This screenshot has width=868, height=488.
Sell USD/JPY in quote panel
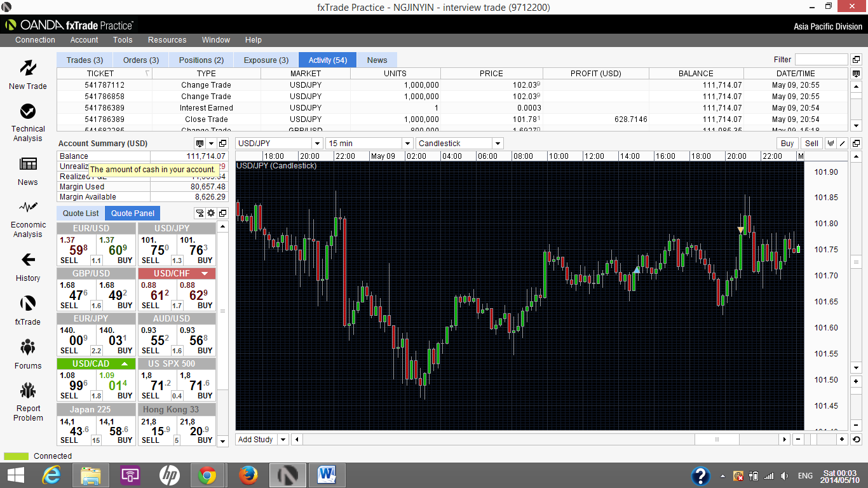[x=157, y=250]
